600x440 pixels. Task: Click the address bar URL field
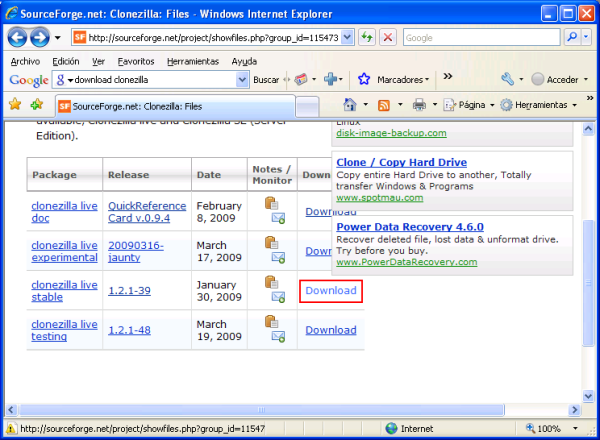(x=210, y=37)
